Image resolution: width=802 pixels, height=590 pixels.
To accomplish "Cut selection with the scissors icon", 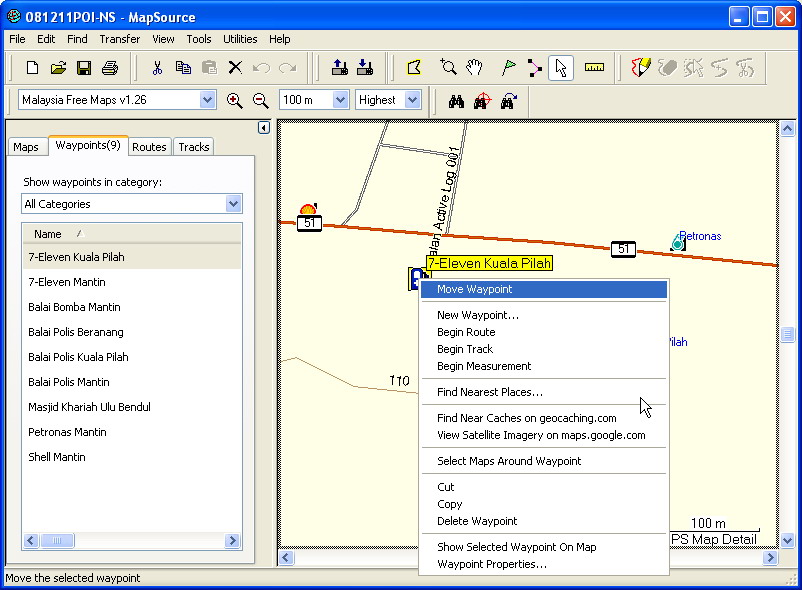I will [157, 67].
